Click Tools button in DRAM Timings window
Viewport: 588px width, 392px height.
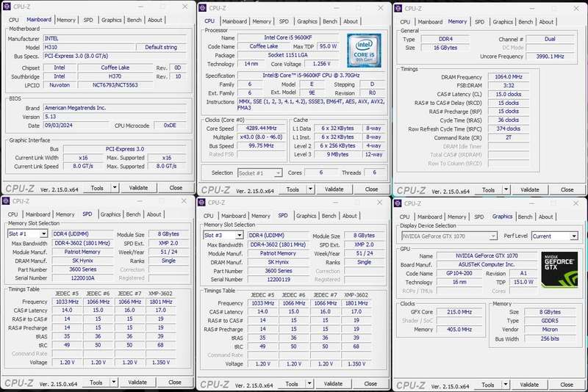488,190
